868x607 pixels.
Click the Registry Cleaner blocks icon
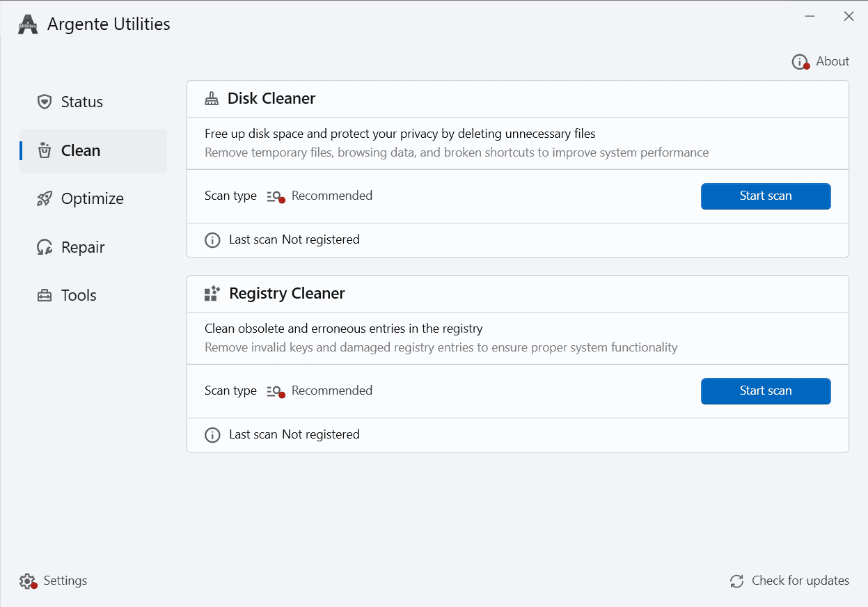pyautogui.click(x=212, y=294)
